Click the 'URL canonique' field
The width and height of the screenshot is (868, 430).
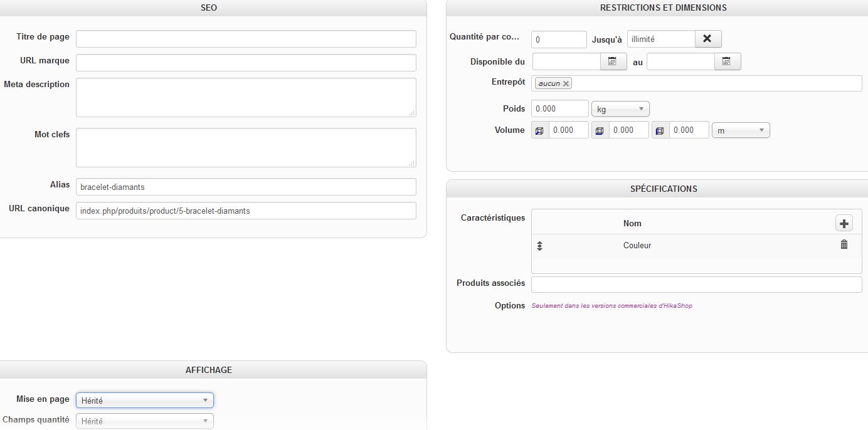[x=246, y=211]
